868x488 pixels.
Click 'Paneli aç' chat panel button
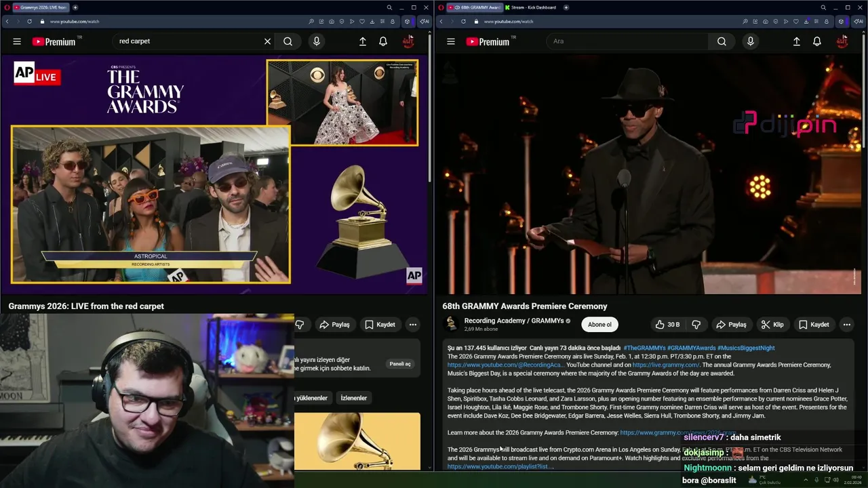point(400,364)
